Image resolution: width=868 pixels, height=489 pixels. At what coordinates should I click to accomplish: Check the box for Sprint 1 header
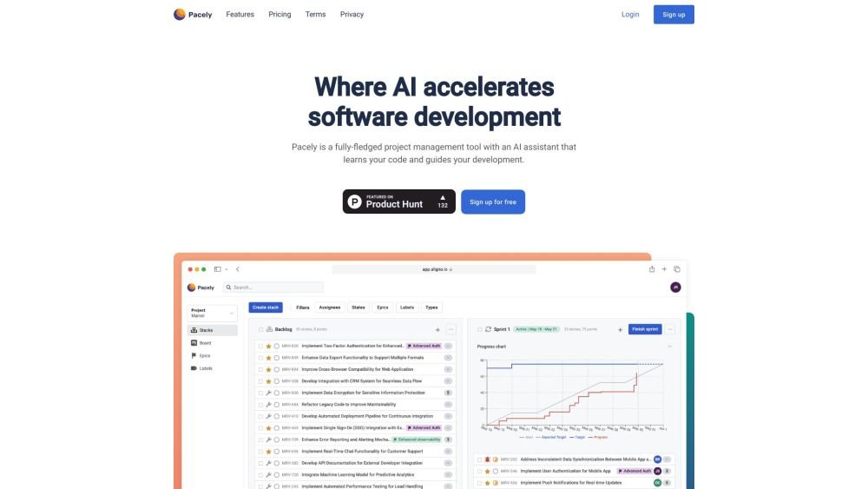pos(478,330)
